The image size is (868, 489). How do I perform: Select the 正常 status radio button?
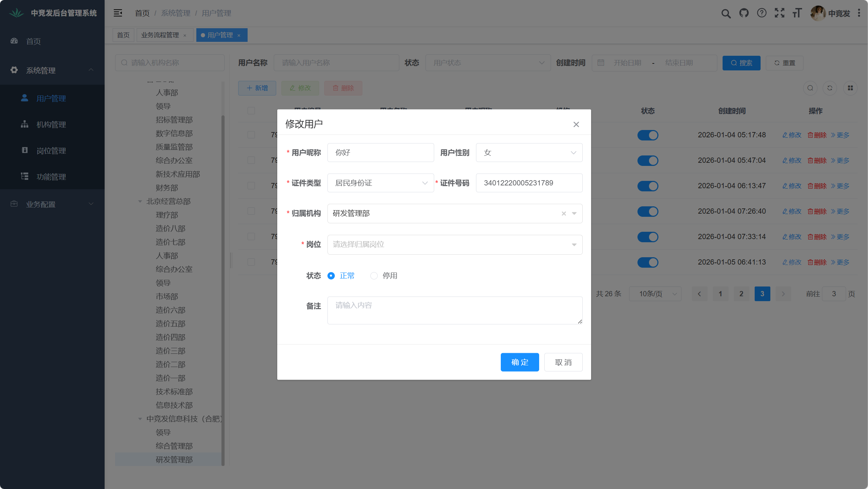tap(331, 276)
